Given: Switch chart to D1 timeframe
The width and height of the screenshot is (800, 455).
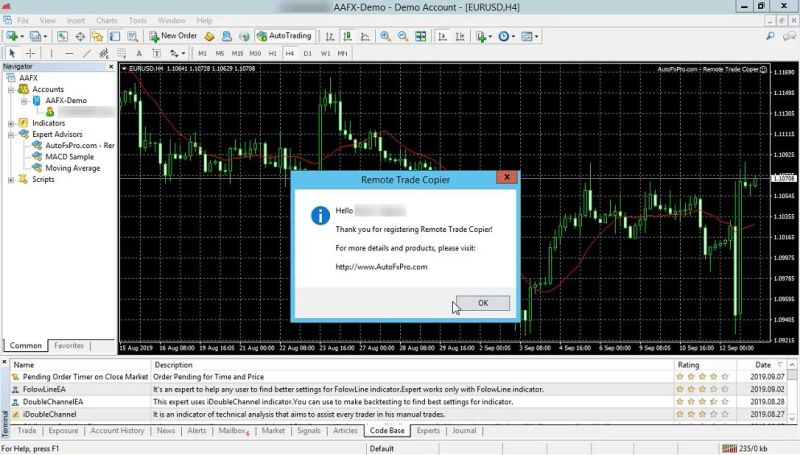Looking at the screenshot, I should pos(307,53).
